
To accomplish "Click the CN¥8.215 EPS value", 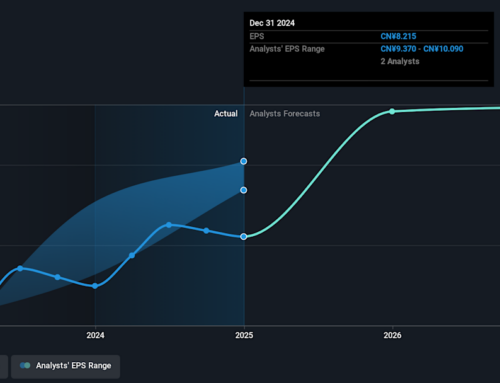I will coord(398,36).
